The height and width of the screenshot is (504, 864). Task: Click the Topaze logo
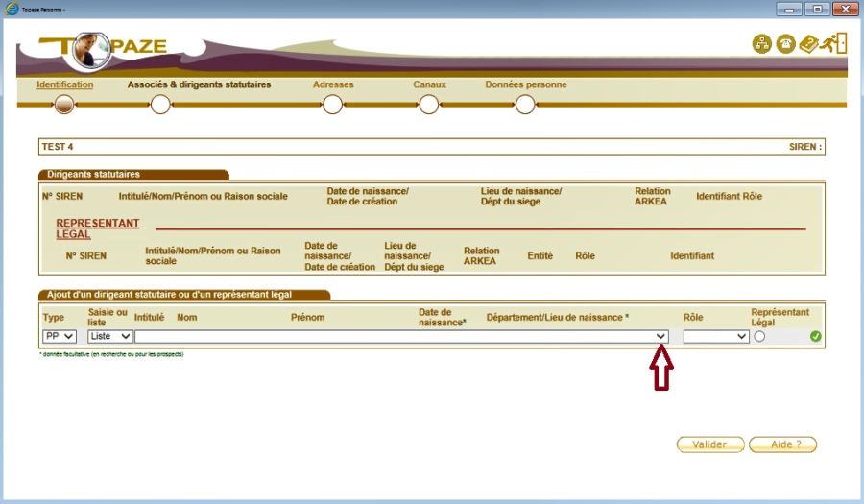point(104,45)
